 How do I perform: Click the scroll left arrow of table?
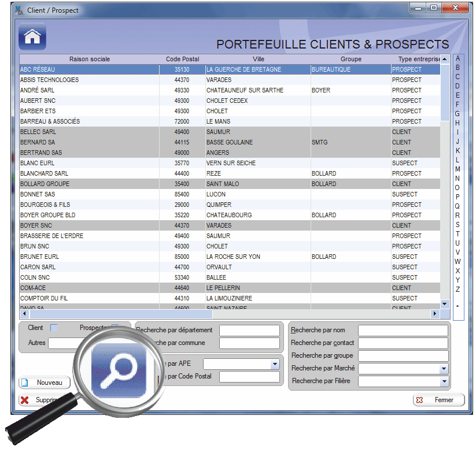pyautogui.click(x=24, y=314)
